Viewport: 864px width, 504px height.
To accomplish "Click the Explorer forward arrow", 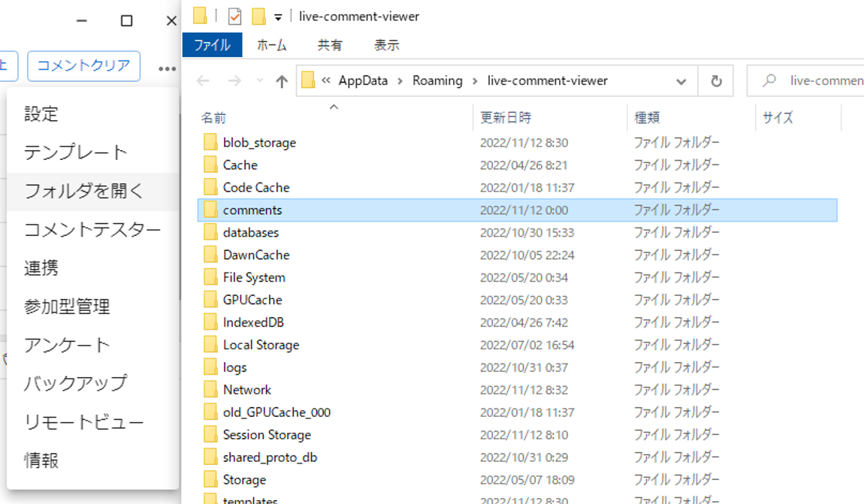I will pos(234,81).
